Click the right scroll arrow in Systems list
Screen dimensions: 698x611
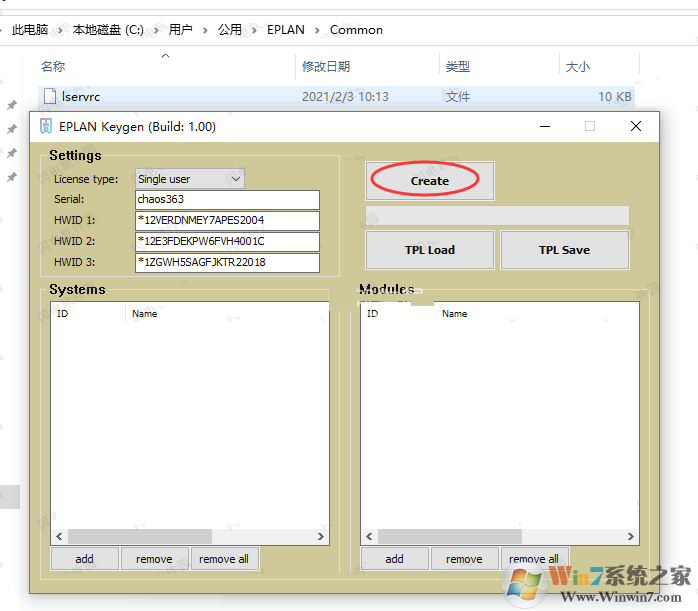click(x=321, y=537)
